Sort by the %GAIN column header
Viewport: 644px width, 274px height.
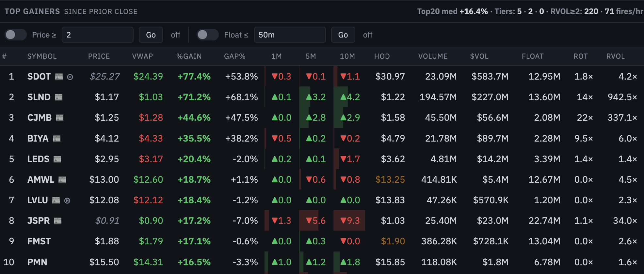click(x=189, y=56)
